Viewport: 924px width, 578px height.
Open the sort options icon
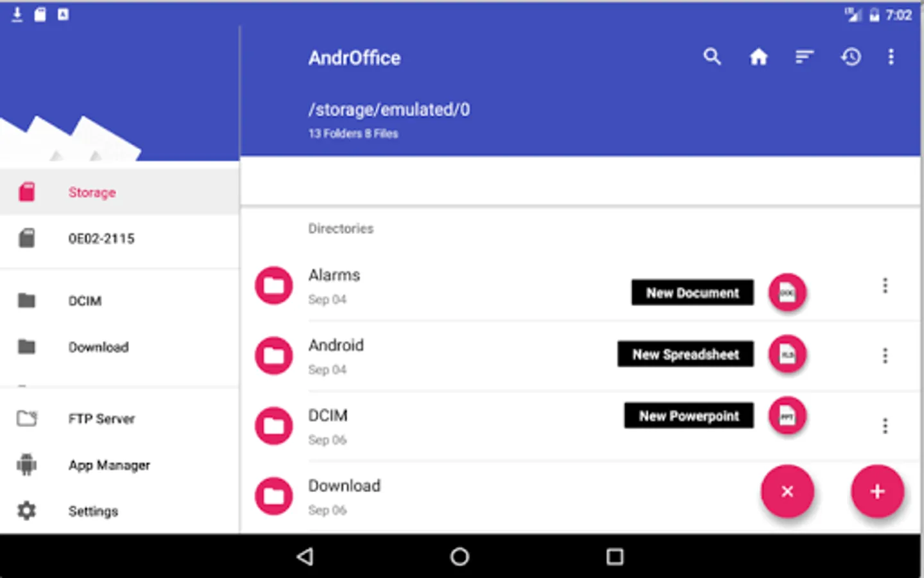click(805, 57)
